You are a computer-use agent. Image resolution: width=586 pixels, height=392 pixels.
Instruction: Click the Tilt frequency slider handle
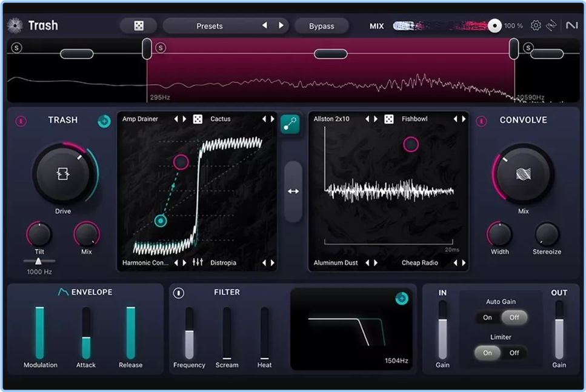(x=38, y=261)
